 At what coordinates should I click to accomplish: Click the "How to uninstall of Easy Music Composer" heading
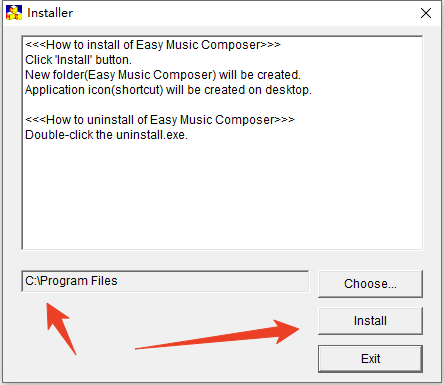click(x=160, y=120)
